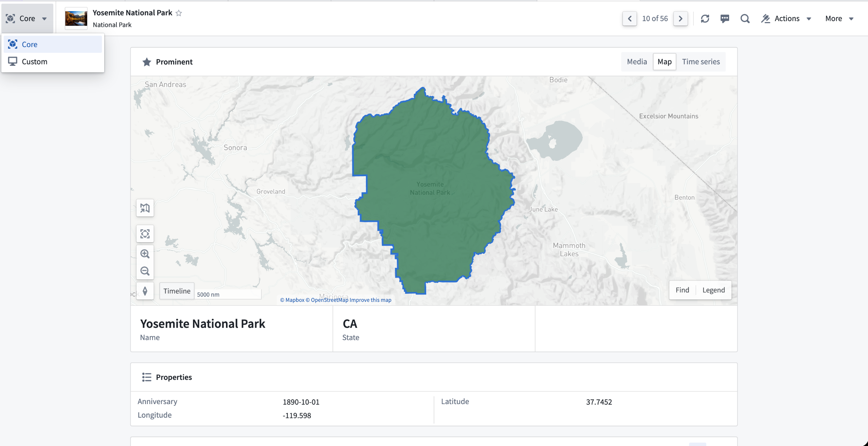868x446 pixels.
Task: Reset map north with compass icon
Action: [x=145, y=291]
